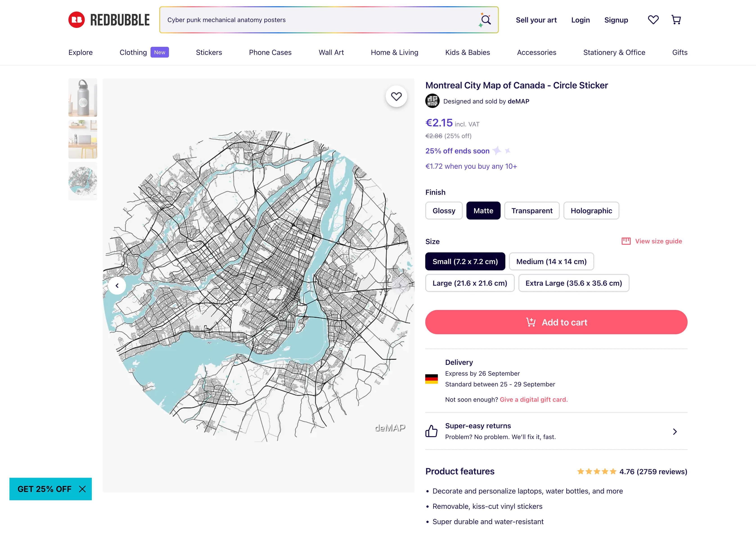Click the Super-easy returns heading
The image size is (756, 534).
point(478,426)
